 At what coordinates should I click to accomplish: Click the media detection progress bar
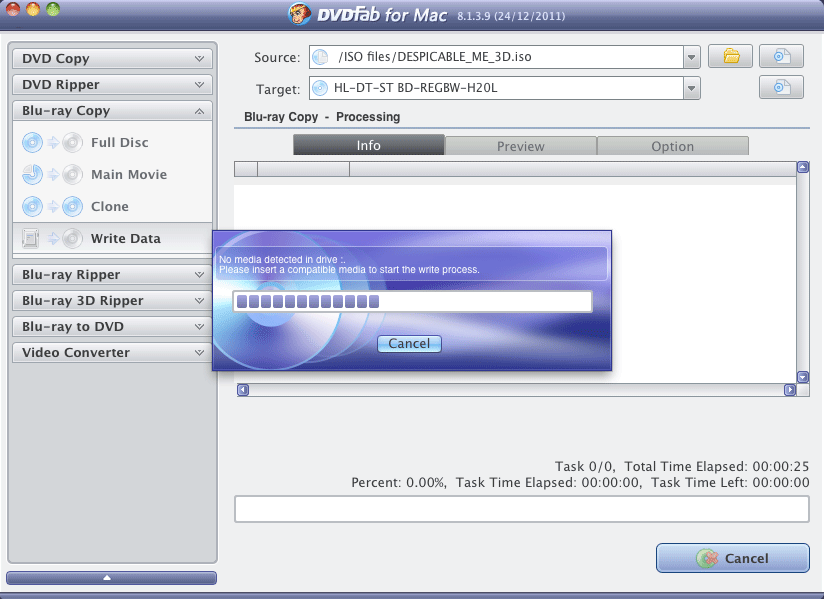(411, 302)
